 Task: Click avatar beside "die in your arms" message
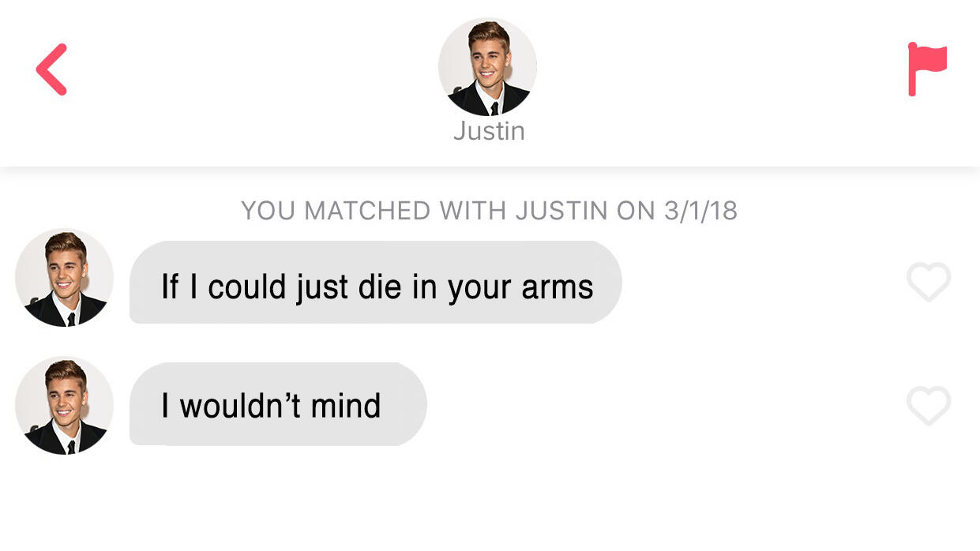pyautogui.click(x=65, y=278)
